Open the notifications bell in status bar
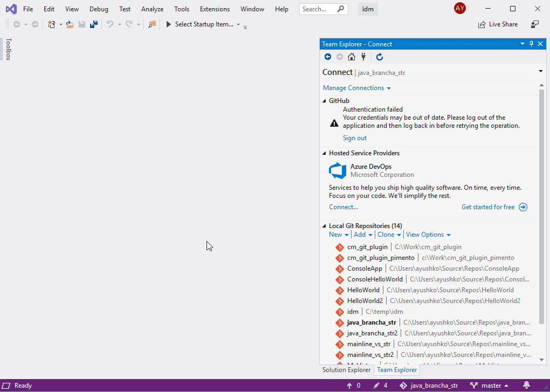550x392 pixels. click(526, 386)
